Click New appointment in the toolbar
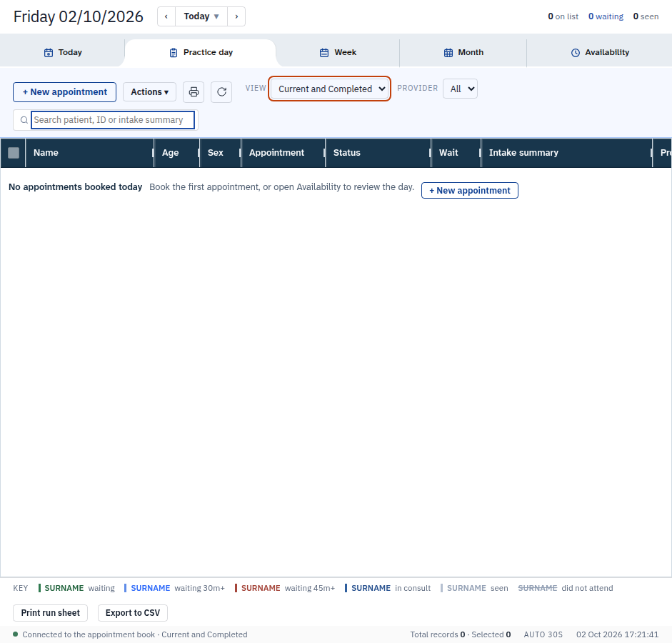 tap(65, 91)
